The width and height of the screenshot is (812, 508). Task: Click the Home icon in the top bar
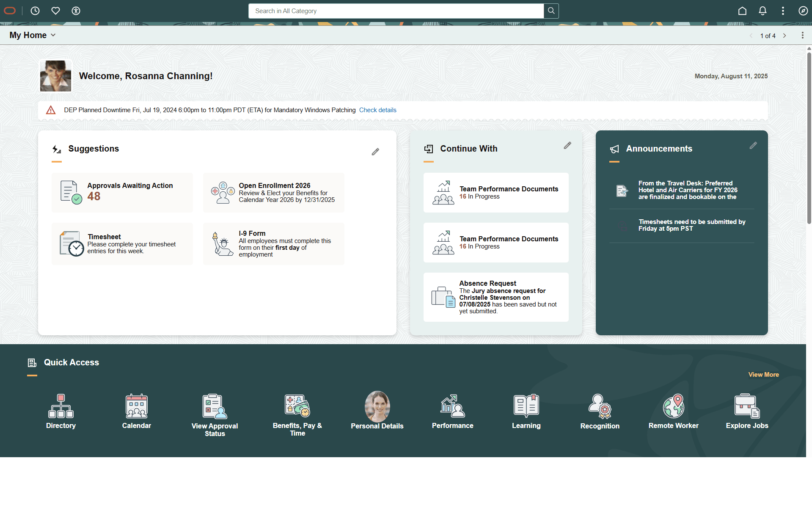742,11
